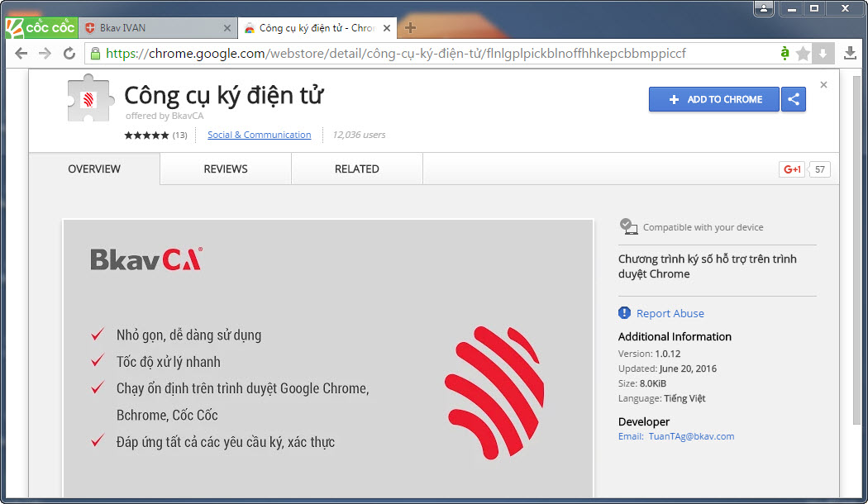Open the OVERVIEW tab
This screenshot has height=504, width=868.
[x=94, y=169]
